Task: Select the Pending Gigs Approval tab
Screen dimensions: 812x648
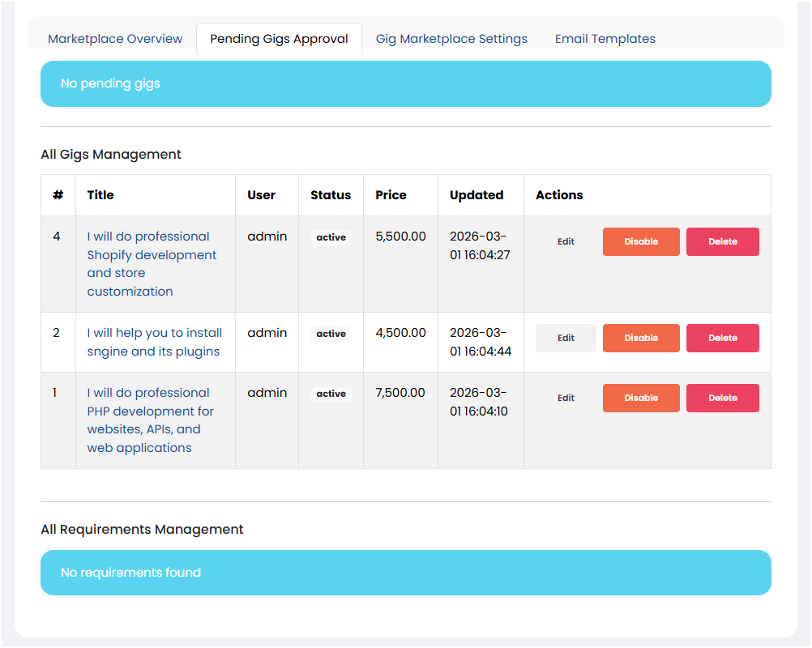Action: 279,39
